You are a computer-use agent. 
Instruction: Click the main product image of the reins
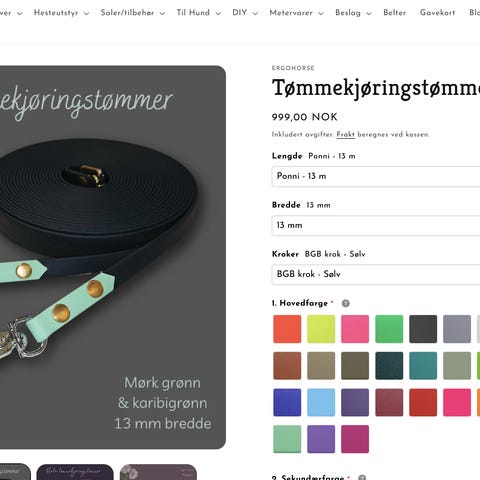113,257
